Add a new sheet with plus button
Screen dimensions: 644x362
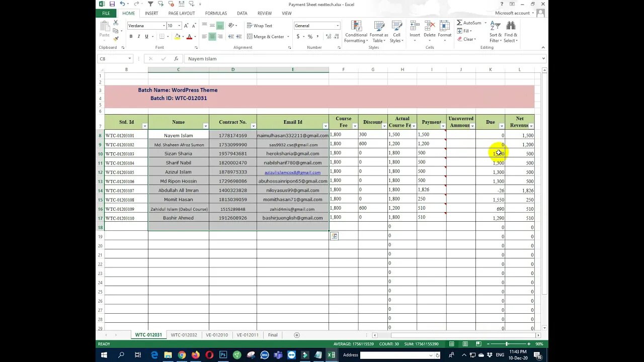(297, 335)
